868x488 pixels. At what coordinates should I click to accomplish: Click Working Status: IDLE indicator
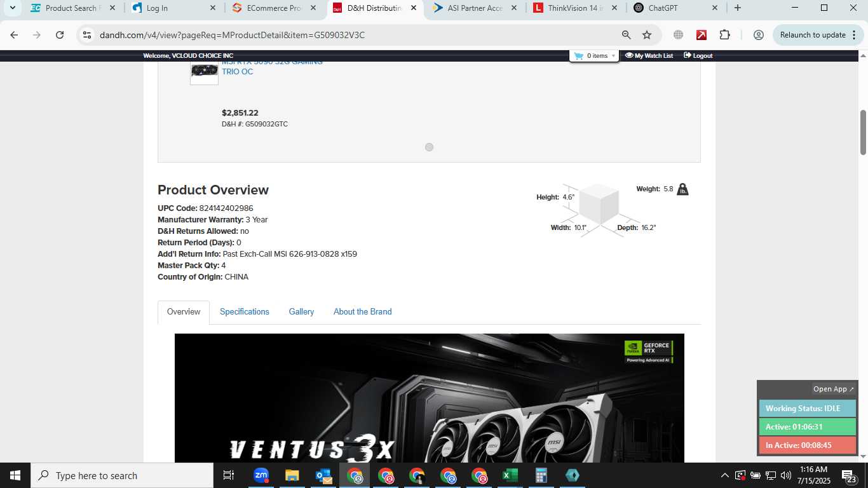point(808,409)
